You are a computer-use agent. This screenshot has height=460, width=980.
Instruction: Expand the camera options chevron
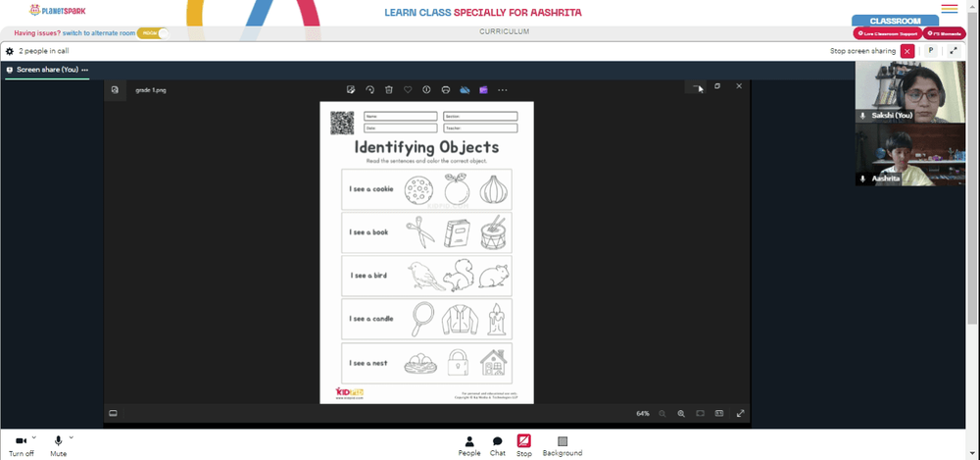(33, 436)
